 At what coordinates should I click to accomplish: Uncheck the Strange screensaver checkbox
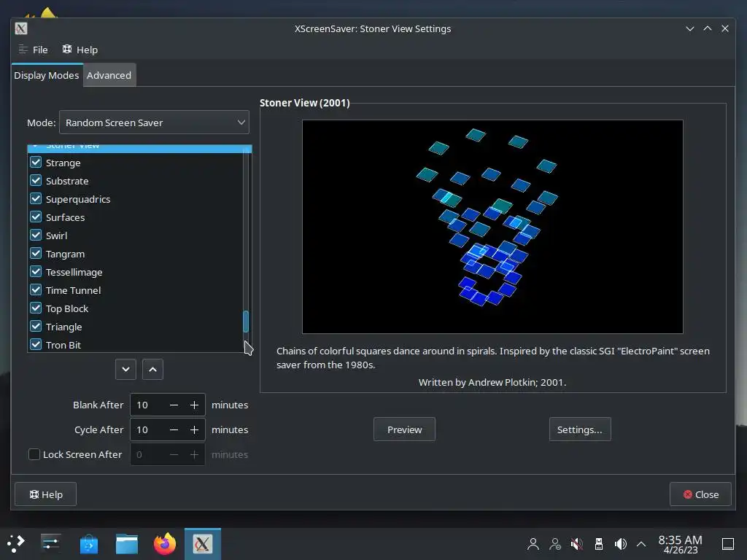coord(36,163)
